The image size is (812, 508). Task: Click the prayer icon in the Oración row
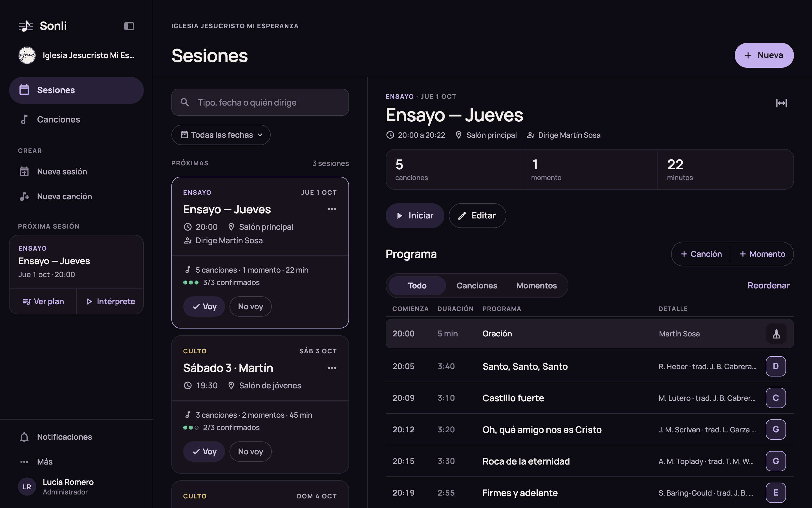click(776, 334)
